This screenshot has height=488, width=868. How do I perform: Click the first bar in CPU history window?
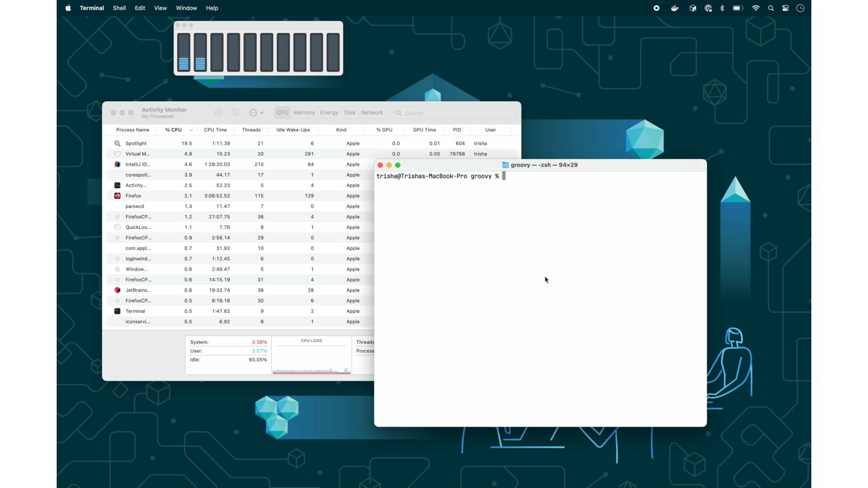184,52
